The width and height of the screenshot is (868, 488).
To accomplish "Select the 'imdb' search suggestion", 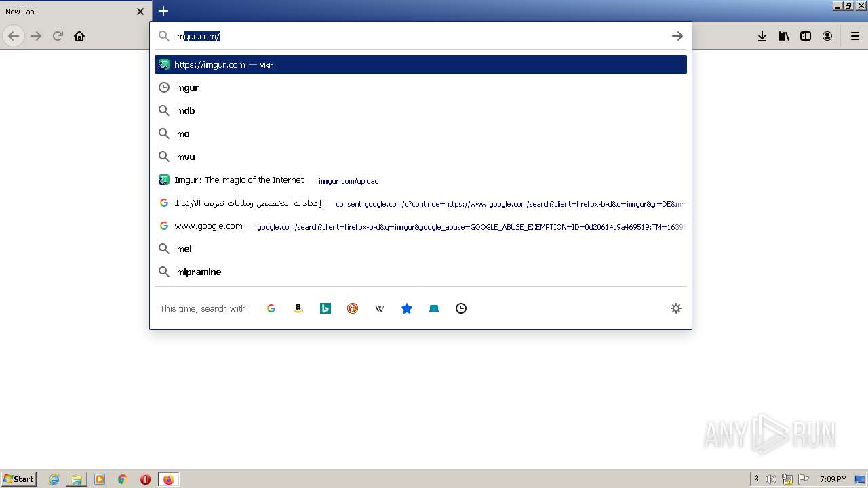I will click(x=420, y=110).
